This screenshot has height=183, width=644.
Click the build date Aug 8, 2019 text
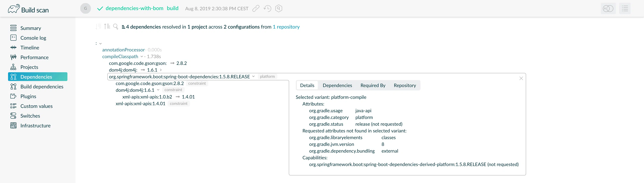217,9
